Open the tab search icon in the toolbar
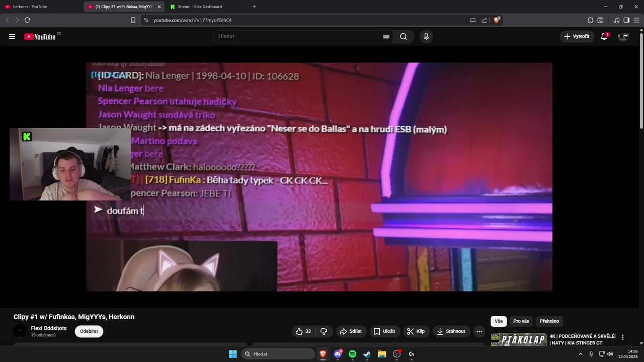The height and width of the screenshot is (362, 644). (600, 20)
